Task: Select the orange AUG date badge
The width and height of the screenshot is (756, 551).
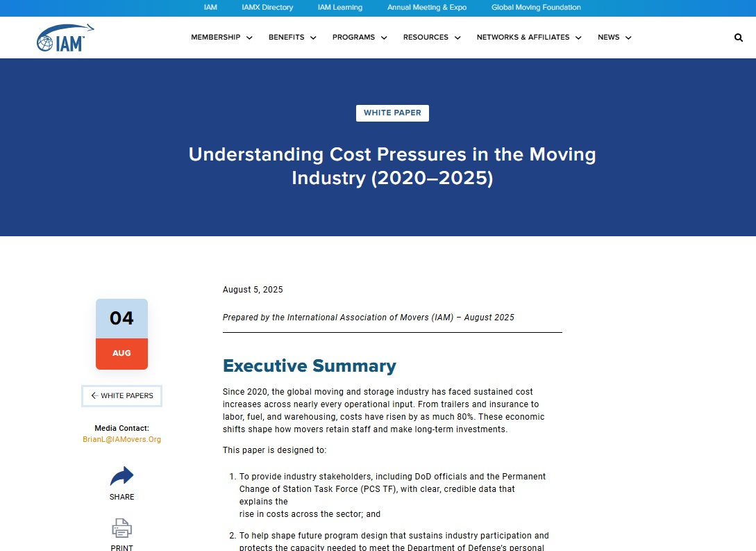Action: tap(121, 353)
